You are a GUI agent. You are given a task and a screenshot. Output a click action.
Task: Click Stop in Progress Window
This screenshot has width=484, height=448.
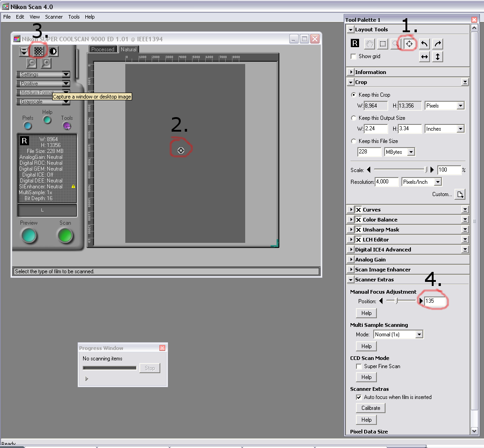click(x=150, y=368)
